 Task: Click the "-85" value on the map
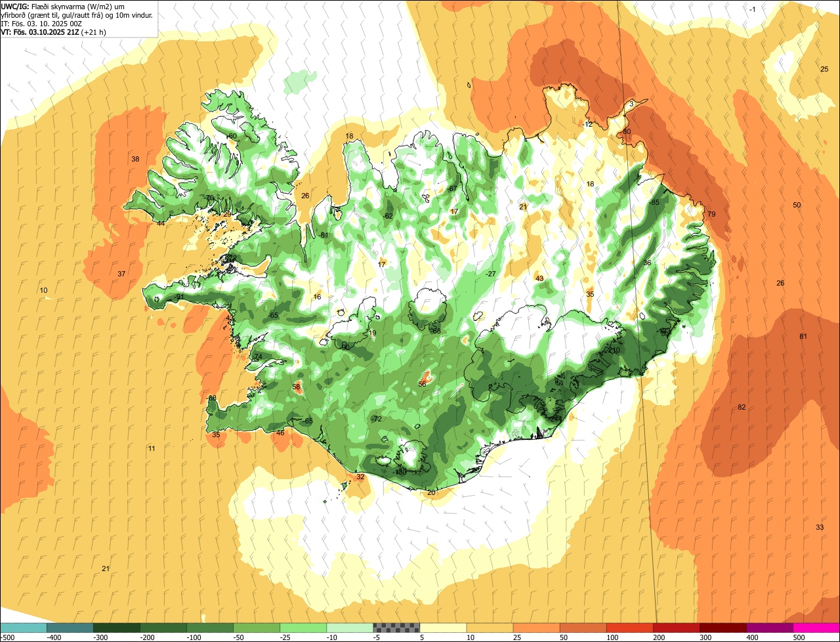point(653,202)
